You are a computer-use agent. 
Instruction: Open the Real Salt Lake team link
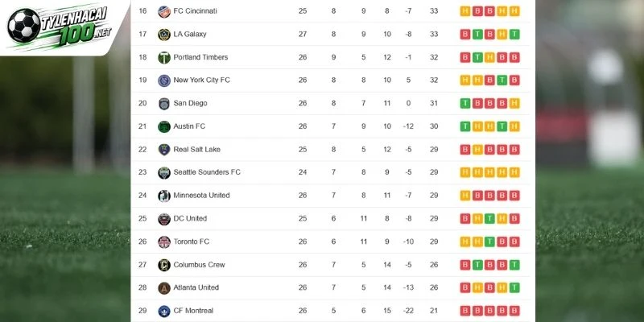196,150
